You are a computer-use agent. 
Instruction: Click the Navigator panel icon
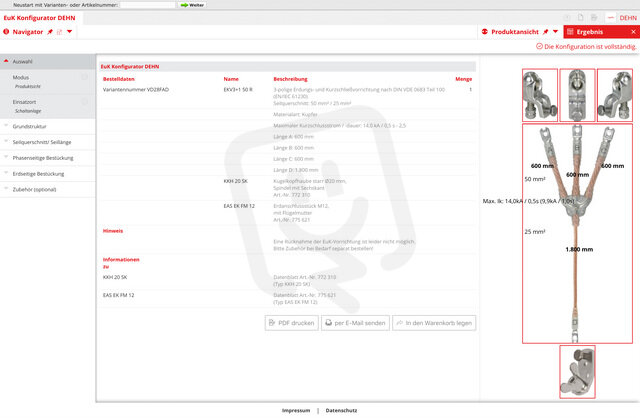click(6, 31)
